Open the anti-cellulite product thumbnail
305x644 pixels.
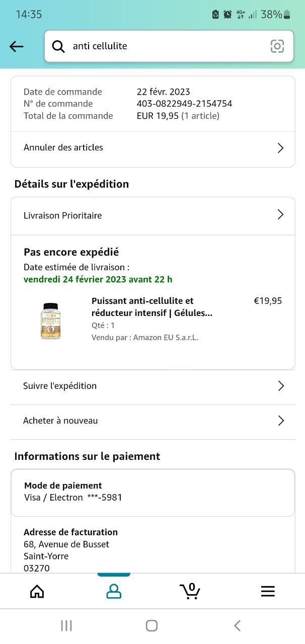(x=50, y=320)
